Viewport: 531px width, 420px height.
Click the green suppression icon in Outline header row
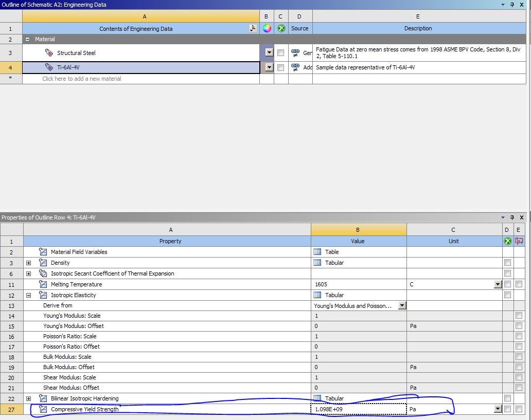coord(281,28)
